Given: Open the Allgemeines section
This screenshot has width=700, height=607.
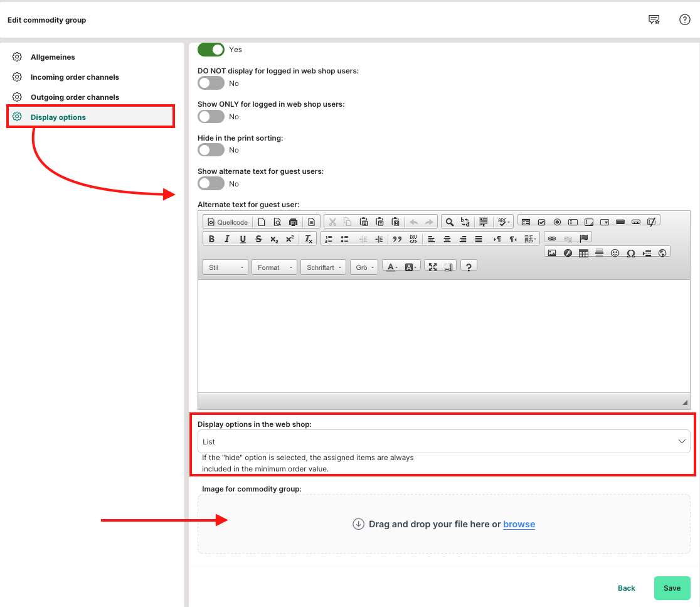Looking at the screenshot, I should click(x=53, y=57).
